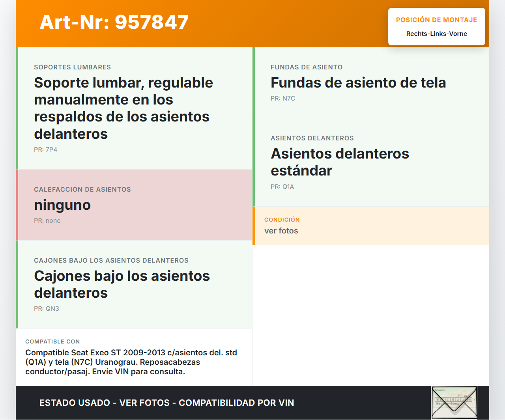Image resolution: width=505 pixels, height=420 pixels.
Task: Click the Fundas de Asiento category label
Action: coord(307,67)
